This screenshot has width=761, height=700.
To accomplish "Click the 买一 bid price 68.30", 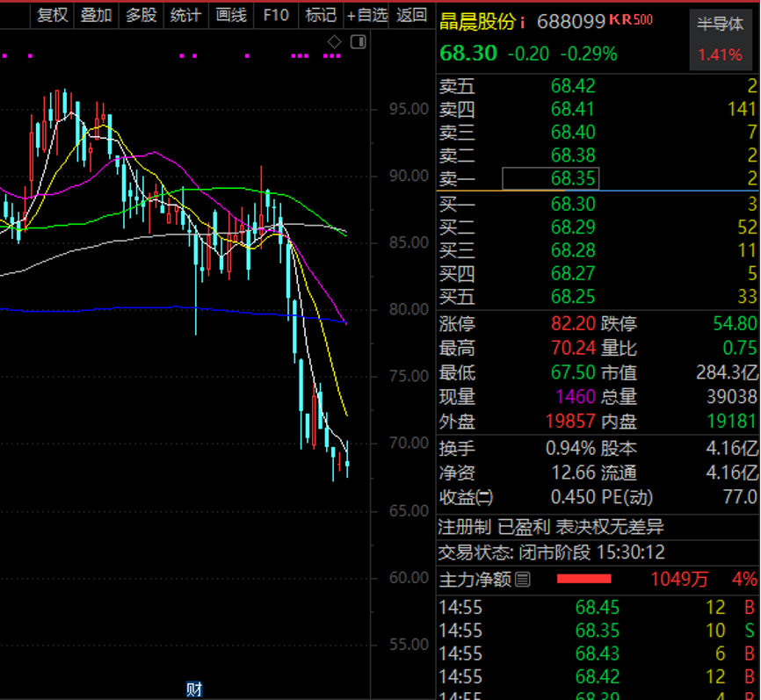I will [573, 205].
